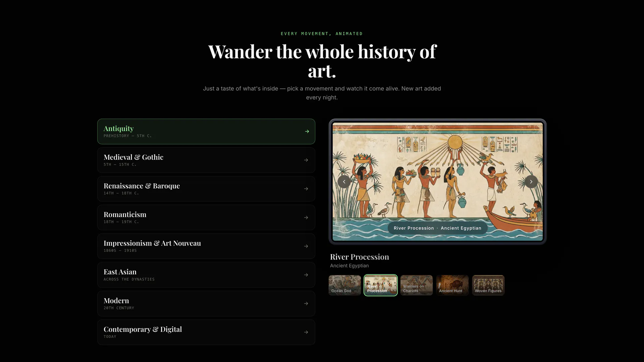
Task: Open the Ancient Hunt thumbnail
Action: pos(452,285)
